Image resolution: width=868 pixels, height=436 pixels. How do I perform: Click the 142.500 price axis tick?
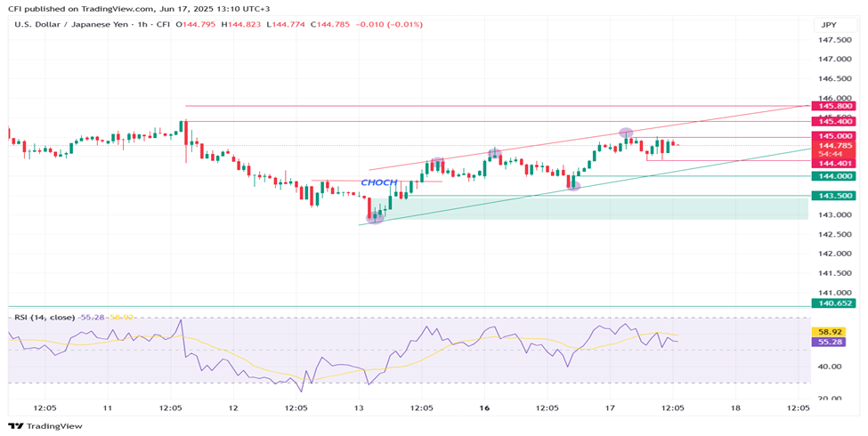pos(835,235)
